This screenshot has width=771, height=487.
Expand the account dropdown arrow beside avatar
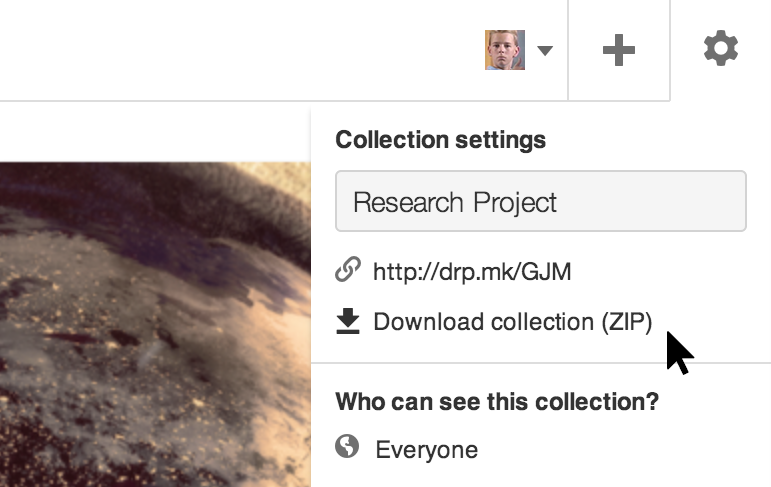[x=545, y=50]
